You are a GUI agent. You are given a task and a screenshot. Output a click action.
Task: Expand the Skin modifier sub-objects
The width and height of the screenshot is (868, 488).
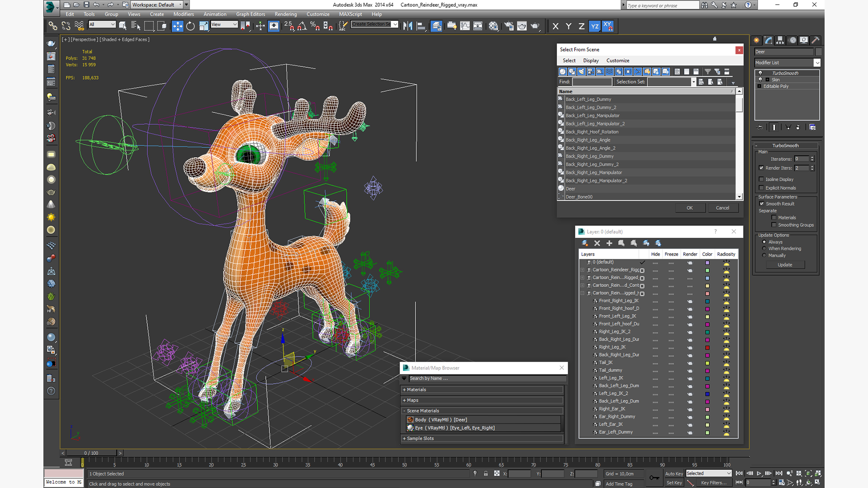pos(767,80)
